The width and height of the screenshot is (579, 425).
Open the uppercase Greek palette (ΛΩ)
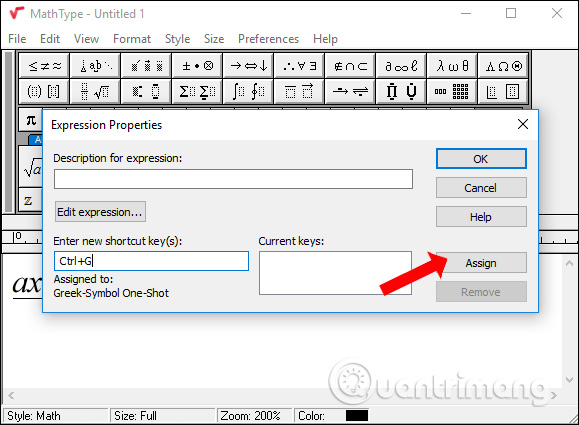pos(503,66)
